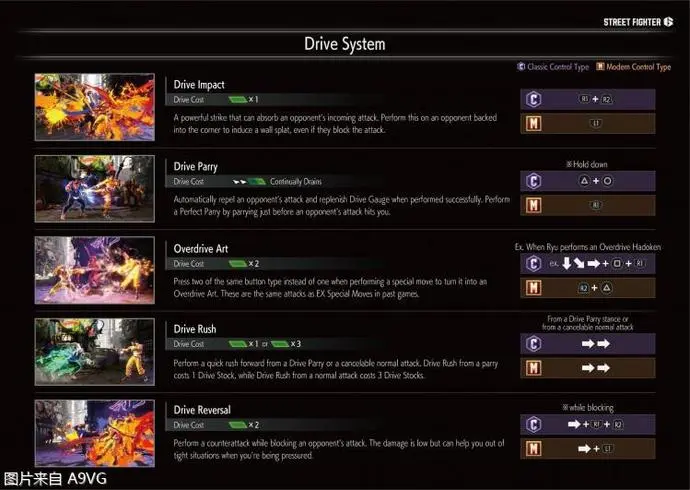Open the Drive Parry screenshot thumbnail

point(95,189)
